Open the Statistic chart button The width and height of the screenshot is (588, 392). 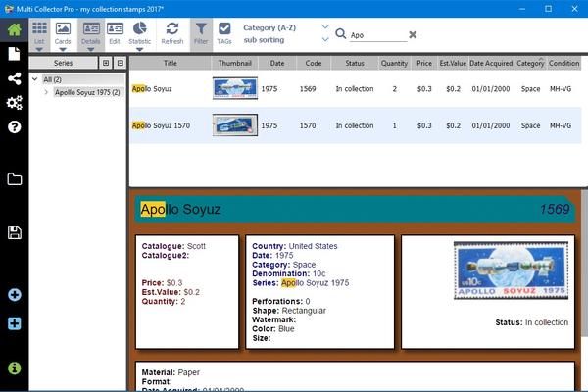(139, 33)
